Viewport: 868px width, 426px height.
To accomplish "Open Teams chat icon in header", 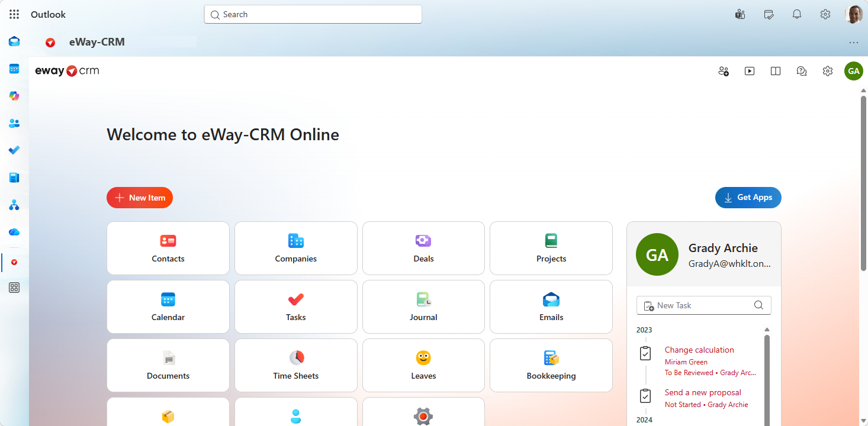I will pyautogui.click(x=740, y=14).
